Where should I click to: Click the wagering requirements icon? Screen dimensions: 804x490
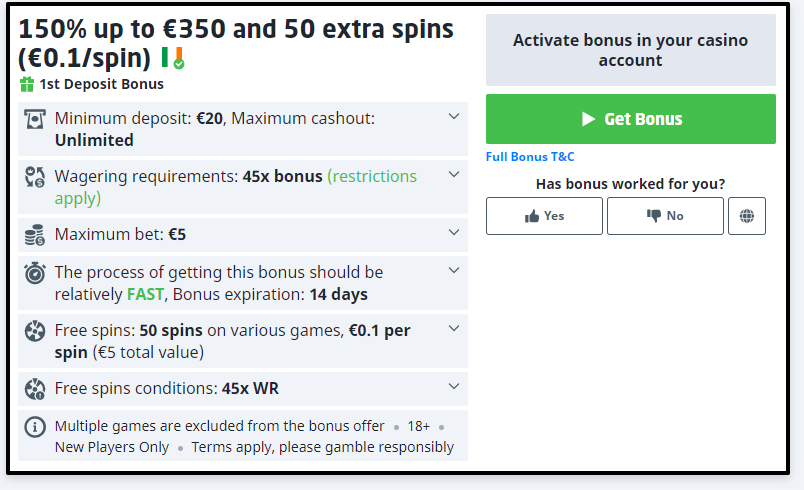point(35,177)
